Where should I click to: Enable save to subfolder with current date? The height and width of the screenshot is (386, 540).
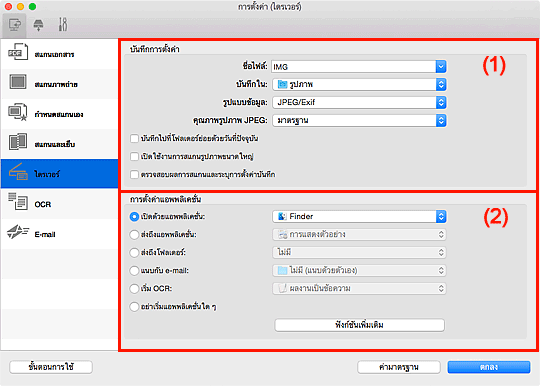coord(134,139)
